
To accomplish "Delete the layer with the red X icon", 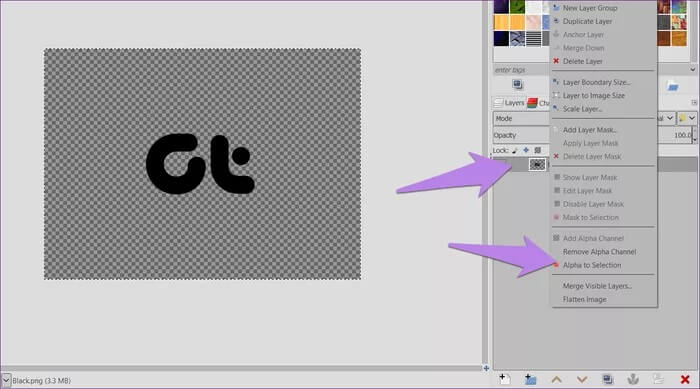I will point(685,380).
